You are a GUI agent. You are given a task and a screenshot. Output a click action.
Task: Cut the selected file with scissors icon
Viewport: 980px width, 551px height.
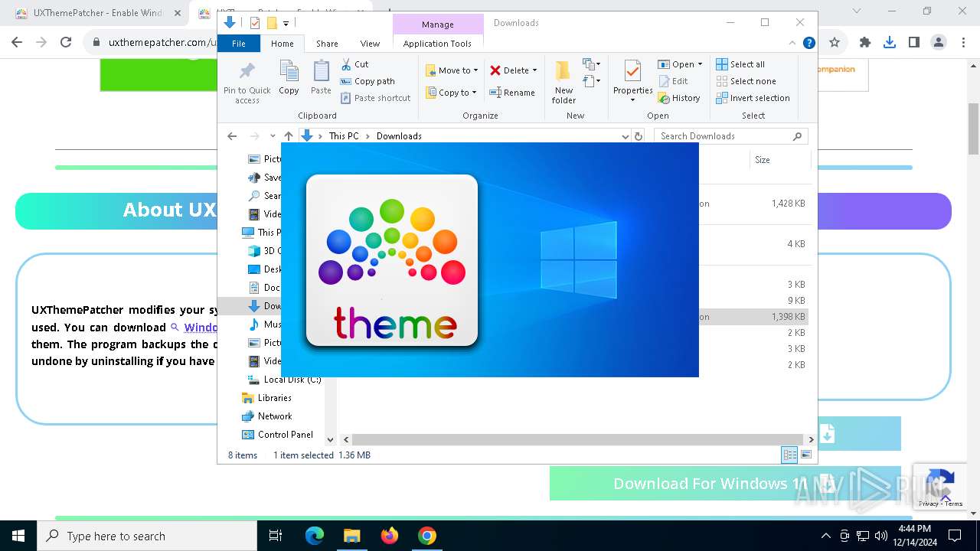click(x=354, y=64)
